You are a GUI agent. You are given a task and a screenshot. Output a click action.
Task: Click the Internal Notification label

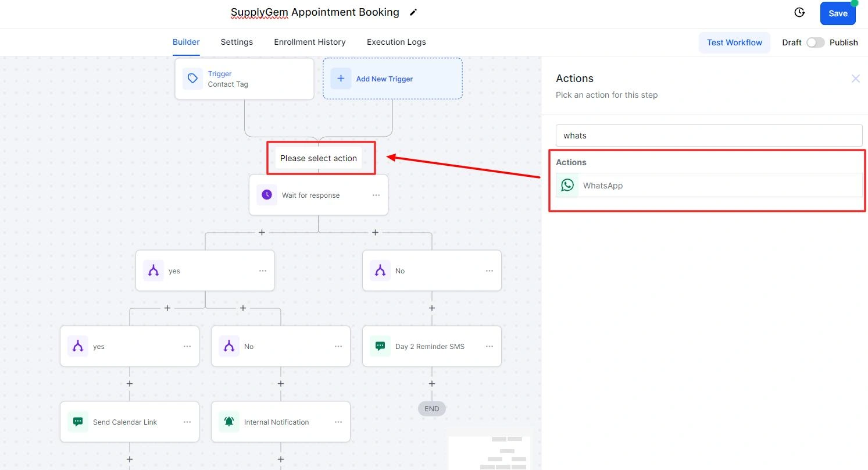click(277, 422)
